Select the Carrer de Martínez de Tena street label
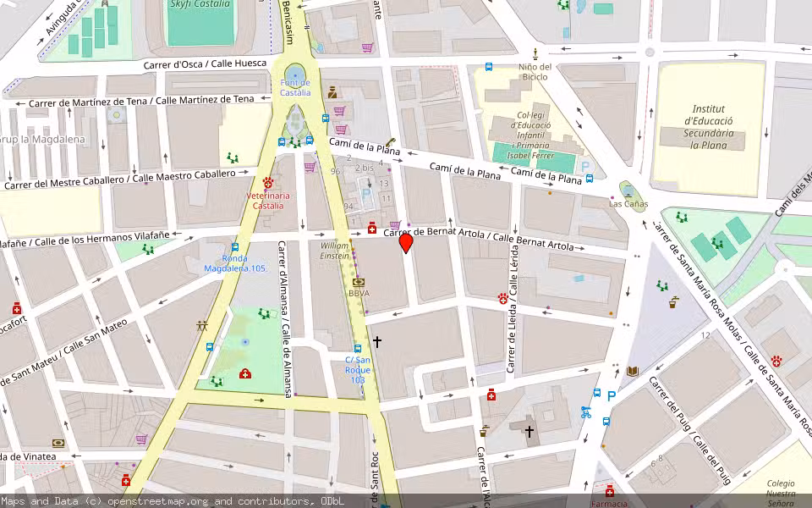 tap(141, 101)
